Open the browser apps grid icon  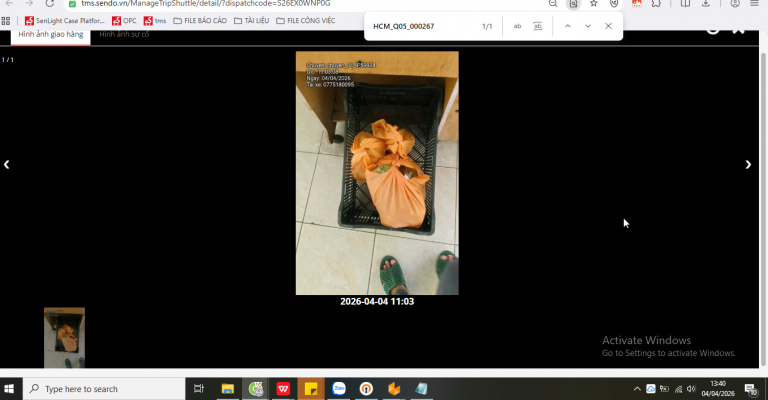[6, 21]
